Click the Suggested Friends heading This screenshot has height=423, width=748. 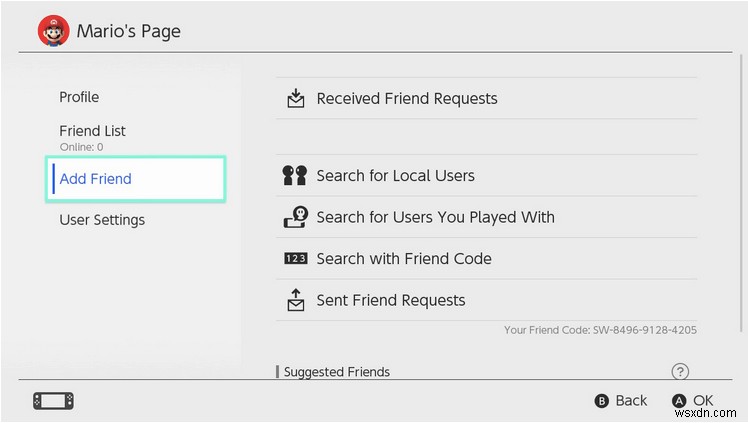336,372
